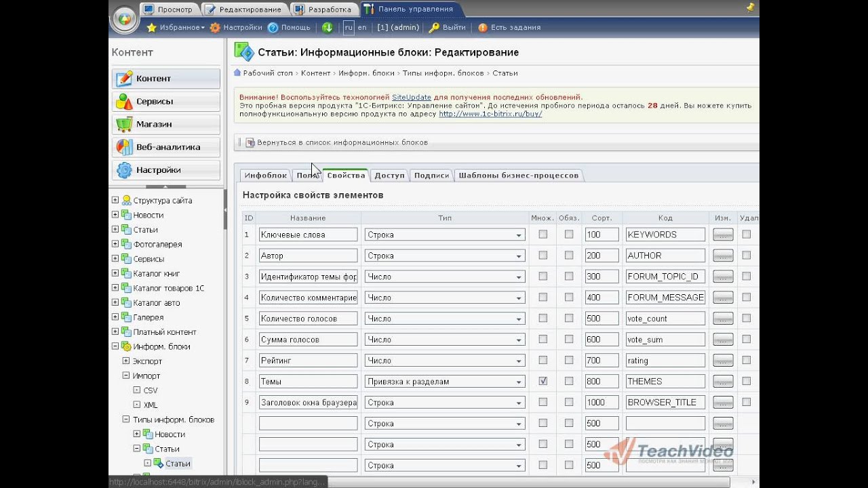Toggle Обяз. checkbox for Рейтинг row
Viewport: 868px width, 488px height.
(569, 360)
